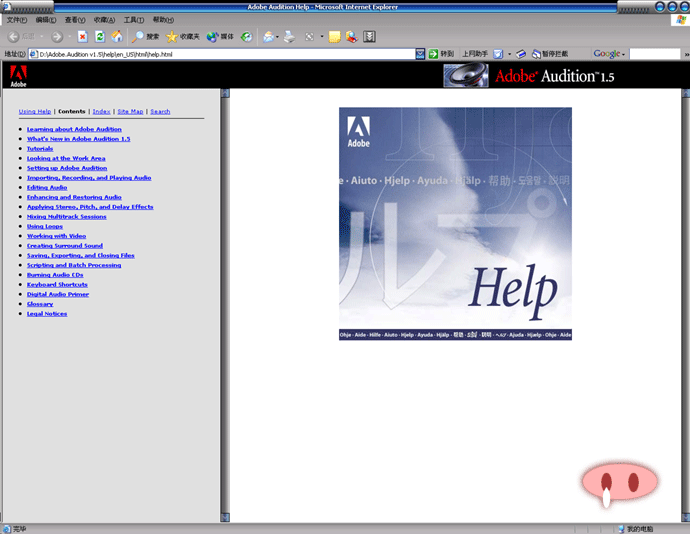Image resolution: width=690 pixels, height=534 pixels.
Task: Expand the toolbar overflow chevron
Action: [x=686, y=54]
